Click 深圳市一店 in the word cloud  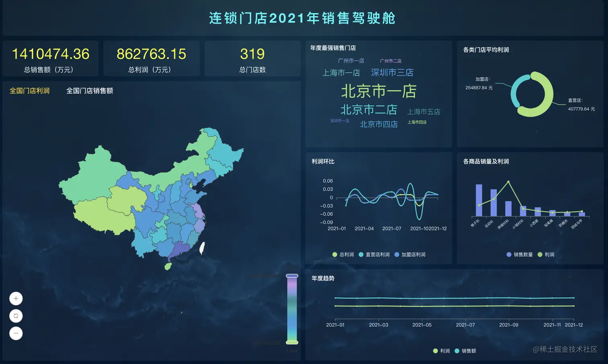click(x=340, y=121)
